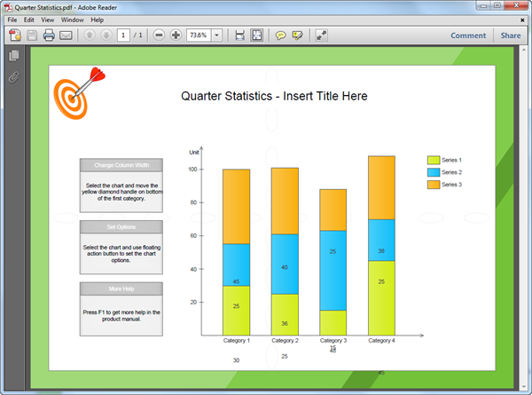Minimize the Adobe Reader window
Image resolution: width=532 pixels, height=395 pixels.
click(483, 5)
